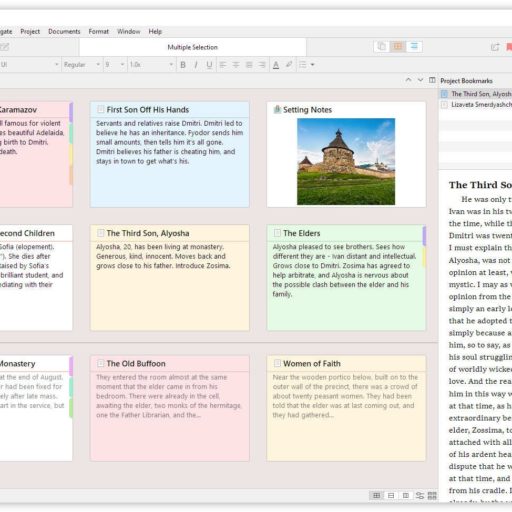Click the list style bullets icon

coord(303,65)
